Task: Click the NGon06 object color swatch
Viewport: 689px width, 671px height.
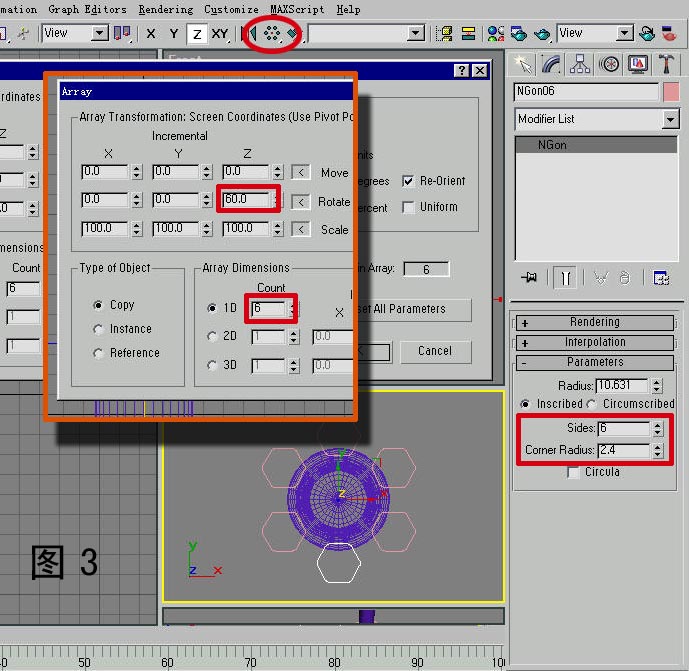Action: [x=671, y=91]
